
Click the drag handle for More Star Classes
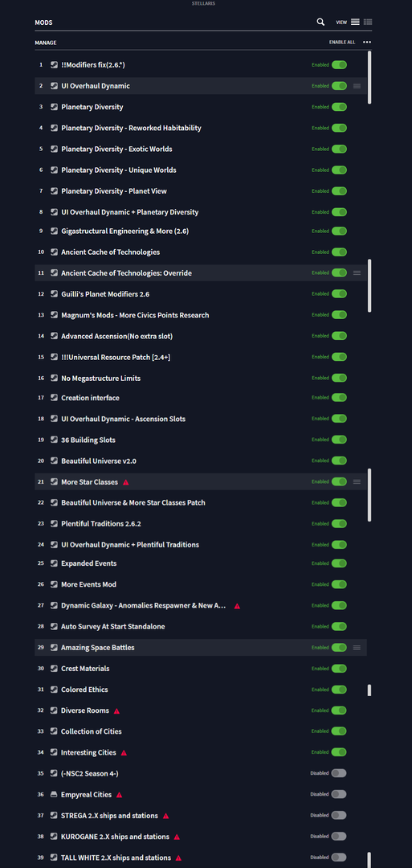[357, 481]
